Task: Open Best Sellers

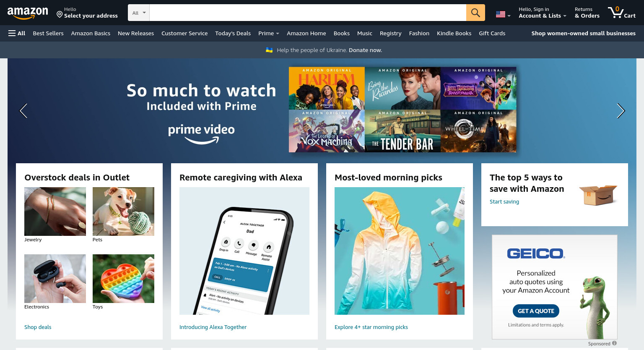Action: click(x=48, y=33)
